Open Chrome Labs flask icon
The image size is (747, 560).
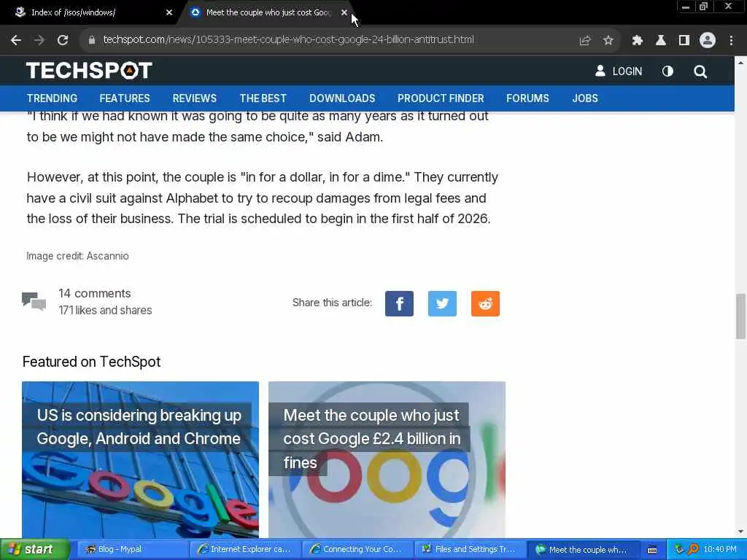pyautogui.click(x=660, y=41)
